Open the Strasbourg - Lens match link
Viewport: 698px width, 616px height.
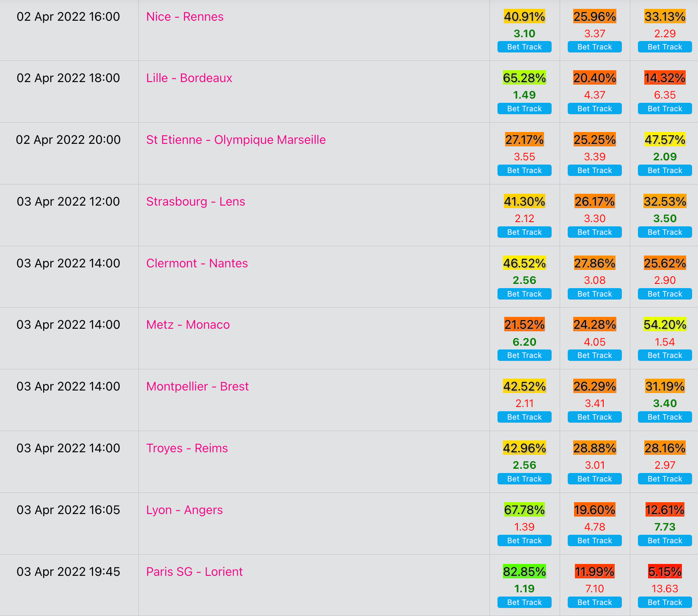tap(196, 201)
